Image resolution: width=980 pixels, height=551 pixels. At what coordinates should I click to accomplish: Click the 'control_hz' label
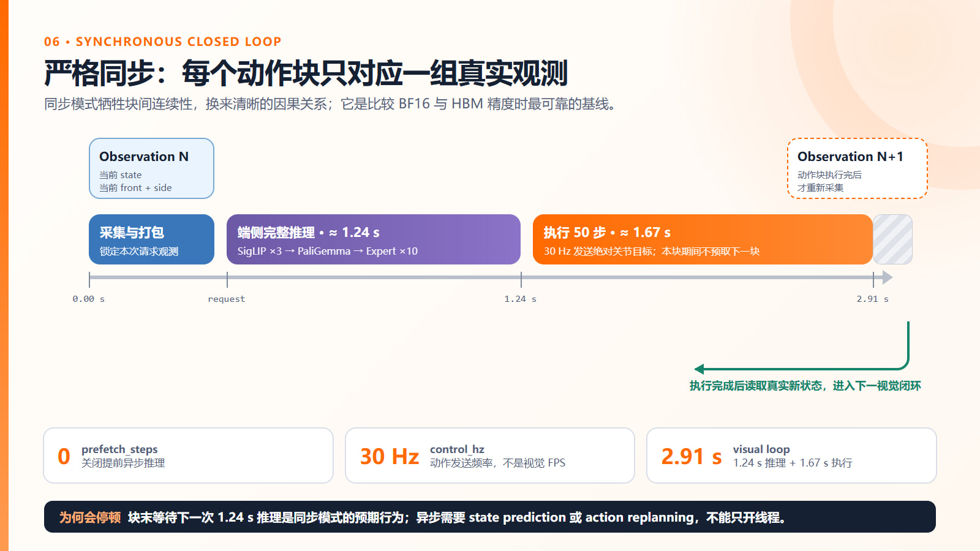point(457,449)
